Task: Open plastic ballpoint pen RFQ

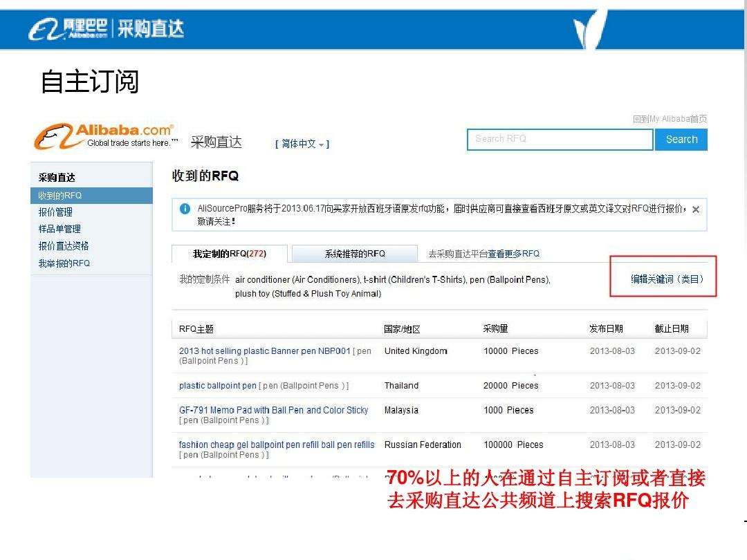Action: tap(218, 386)
